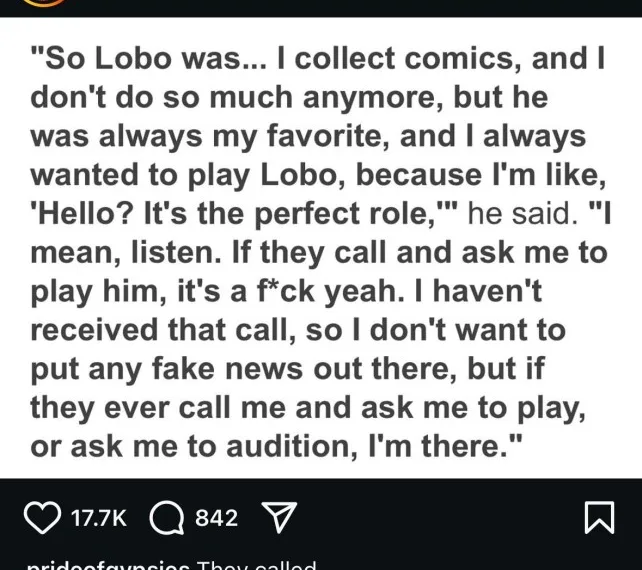
Task: View the 17.7K likes list
Action: click(x=99, y=518)
